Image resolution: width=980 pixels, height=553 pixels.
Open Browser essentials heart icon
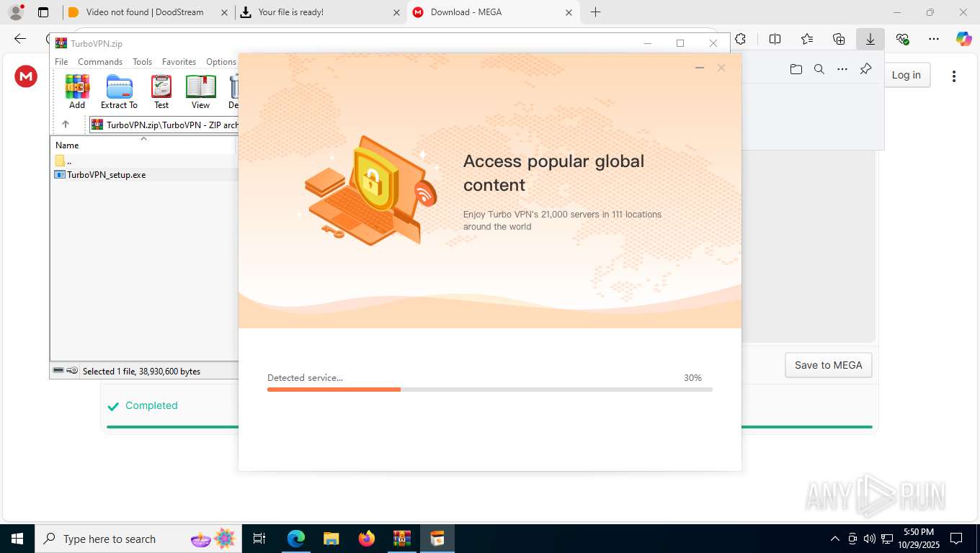(902, 40)
